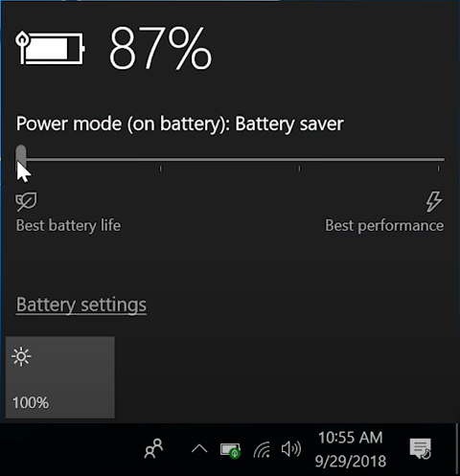This screenshot has height=476, width=460.
Task: Expand the show hidden icons chevron
Action: [199, 449]
